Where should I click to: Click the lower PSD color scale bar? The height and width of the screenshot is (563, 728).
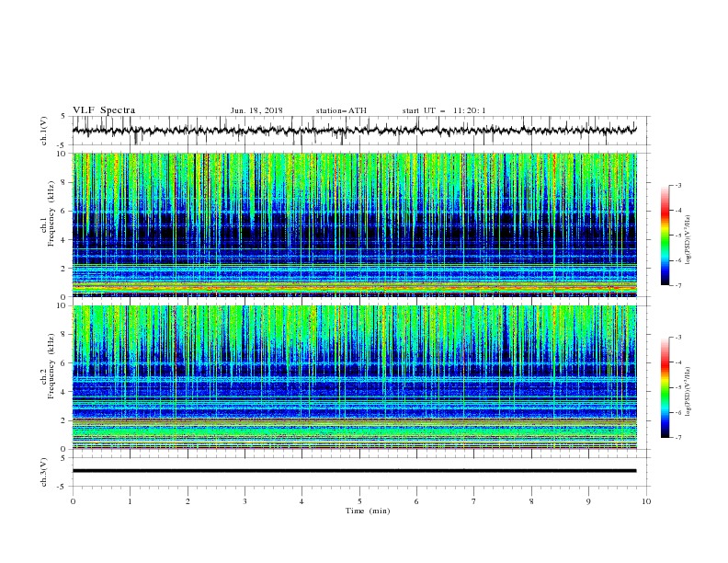coord(665,387)
